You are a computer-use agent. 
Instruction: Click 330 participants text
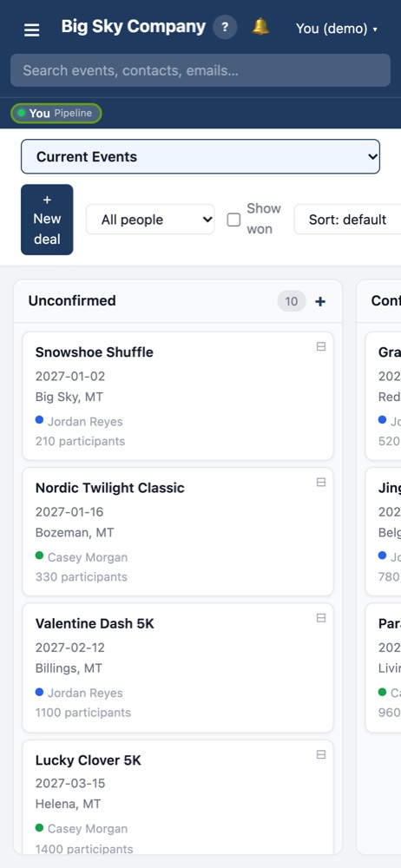point(82,577)
